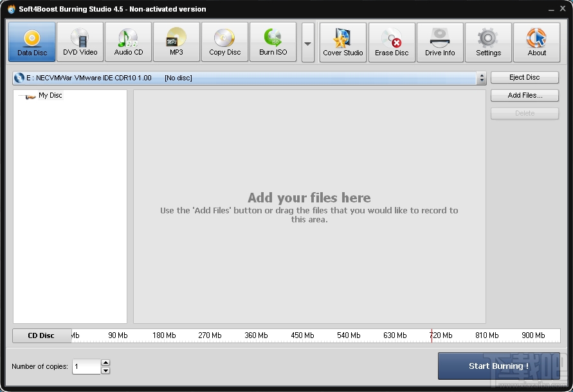Select the Data Disc mode
573x392 pixels.
point(32,42)
